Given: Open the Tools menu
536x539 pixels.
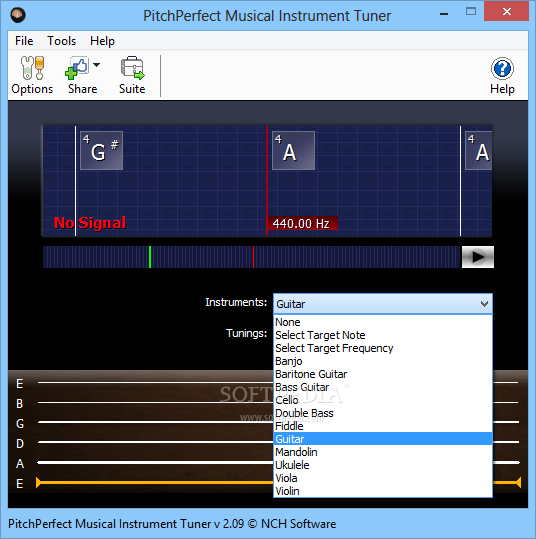Looking at the screenshot, I should (62, 41).
